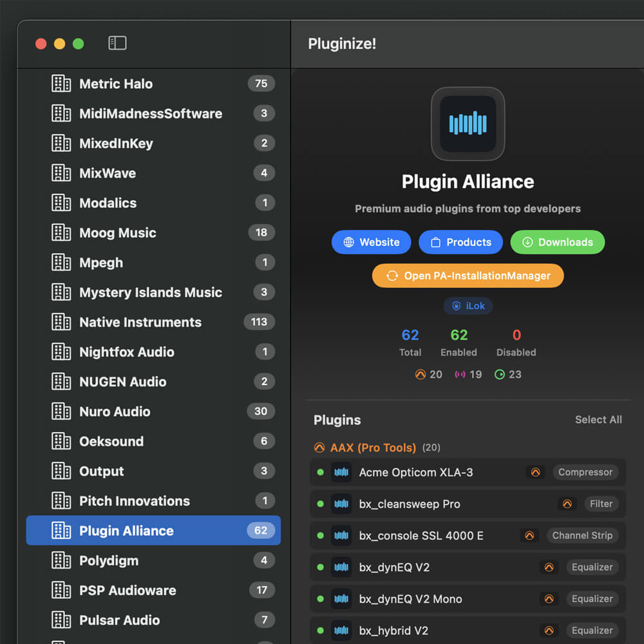Select Pitch Innovations in the sidebar
The width and height of the screenshot is (644, 644).
click(153, 500)
